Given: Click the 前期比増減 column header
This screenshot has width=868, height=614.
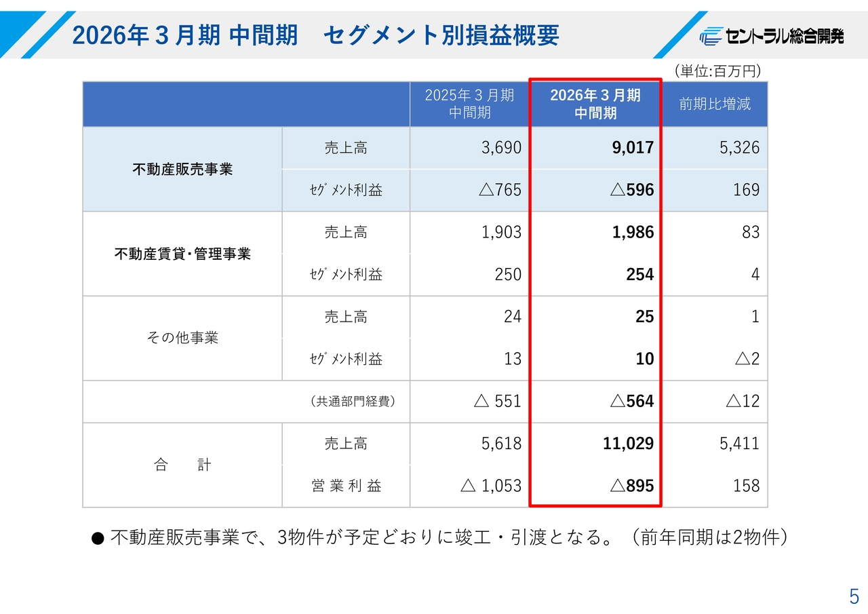Looking at the screenshot, I should click(x=715, y=104).
